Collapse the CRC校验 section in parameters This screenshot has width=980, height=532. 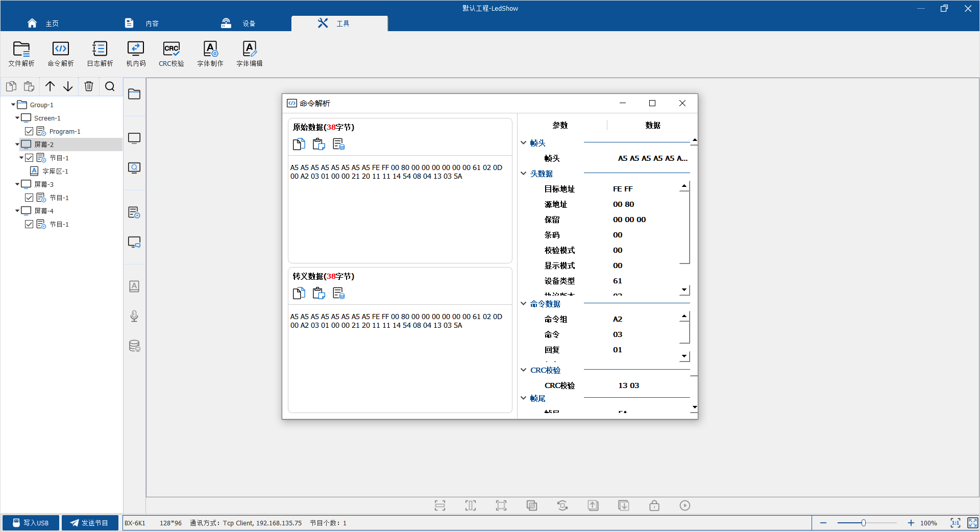click(x=524, y=370)
